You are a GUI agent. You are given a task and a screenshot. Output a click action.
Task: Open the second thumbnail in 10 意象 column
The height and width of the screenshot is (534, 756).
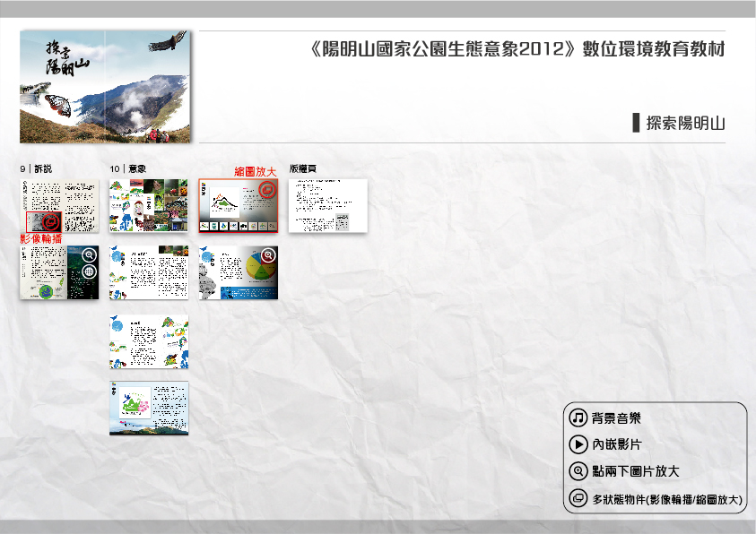149,272
